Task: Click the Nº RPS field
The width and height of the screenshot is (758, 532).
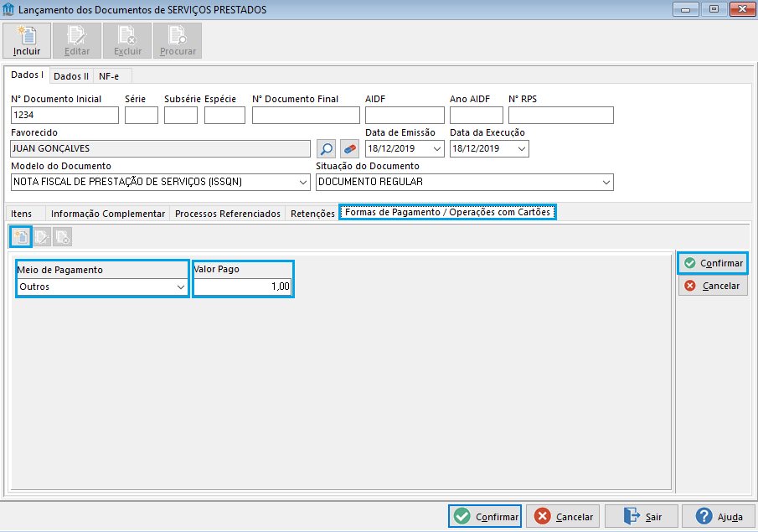Action: point(561,115)
